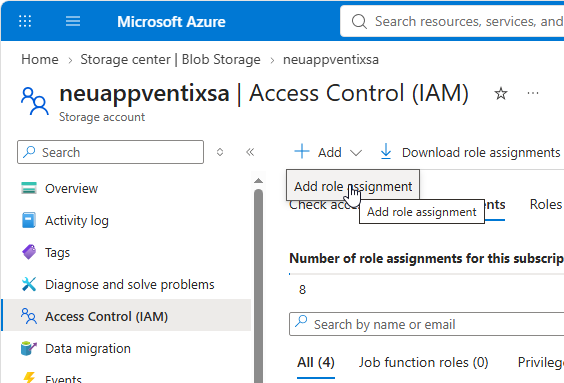Open Data migration in the sidebar
Image resolution: width=564 pixels, height=383 pixels.
coord(88,348)
